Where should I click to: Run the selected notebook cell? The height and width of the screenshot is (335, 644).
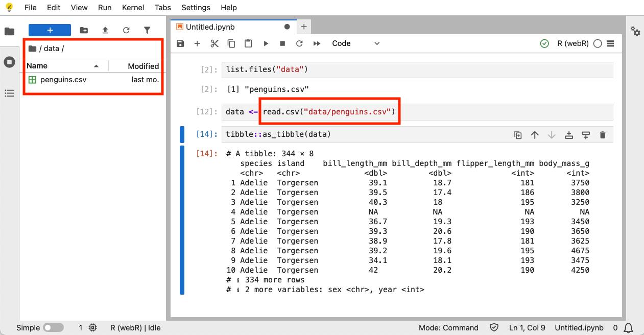[x=266, y=43]
